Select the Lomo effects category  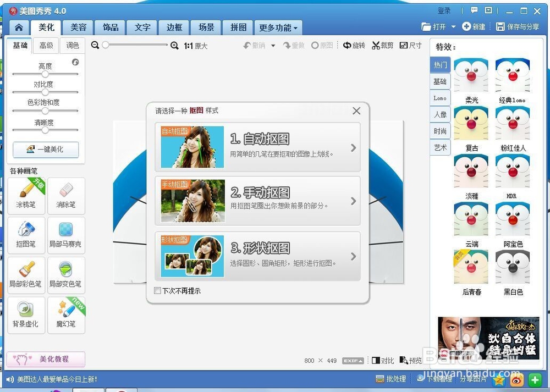440,98
